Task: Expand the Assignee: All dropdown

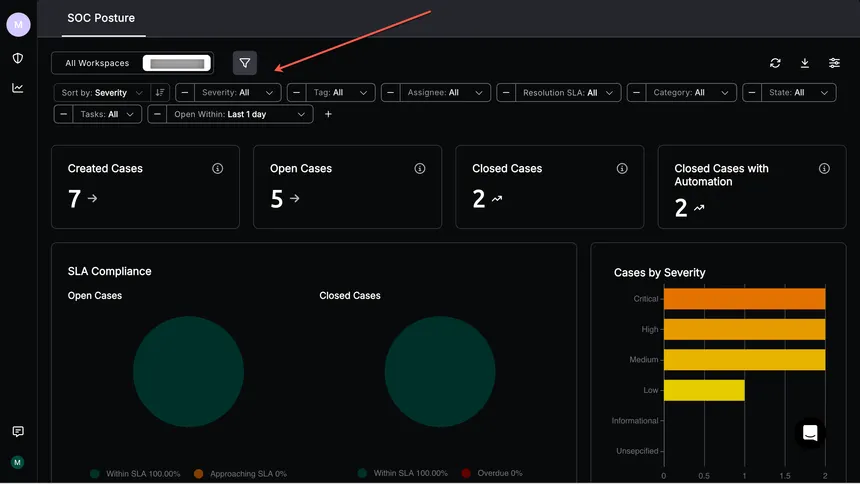Action: [x=445, y=93]
